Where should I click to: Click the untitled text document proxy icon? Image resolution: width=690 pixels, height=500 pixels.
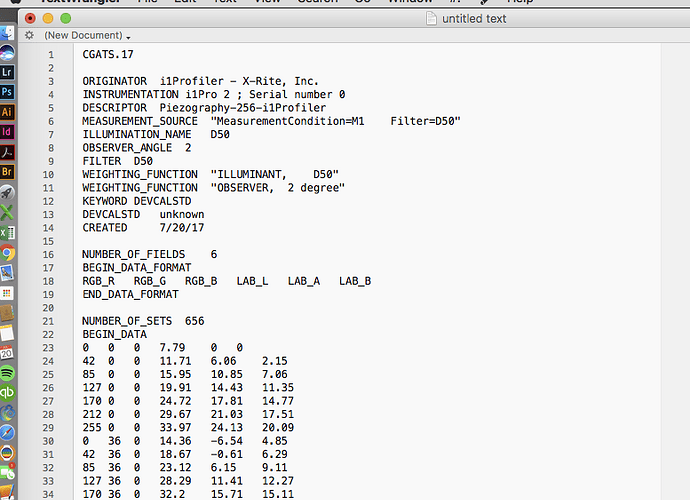pos(431,18)
